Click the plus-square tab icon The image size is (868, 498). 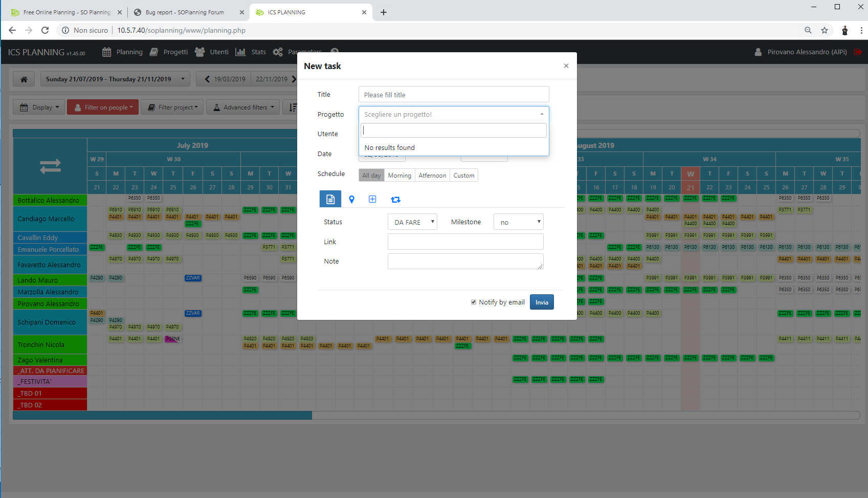(x=372, y=199)
